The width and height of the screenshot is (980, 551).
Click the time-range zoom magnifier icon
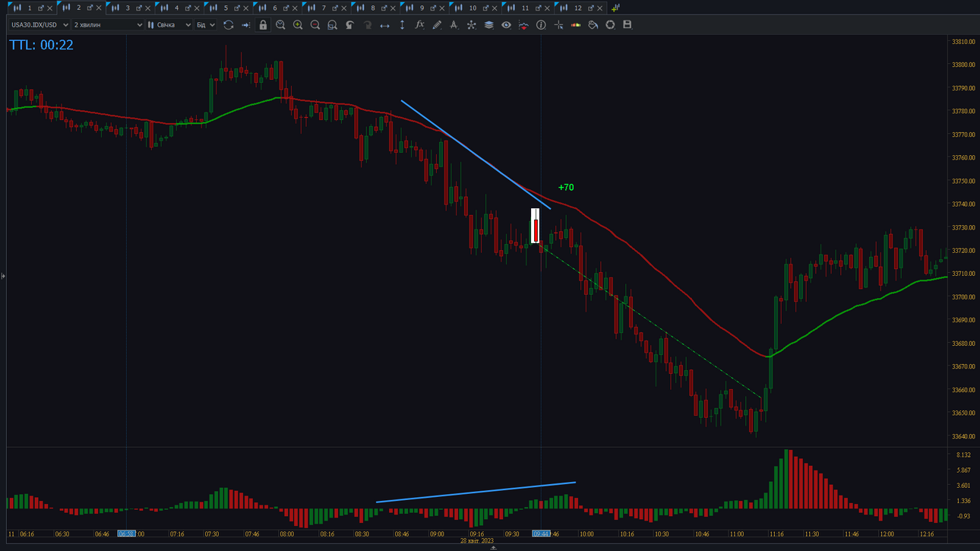[280, 25]
